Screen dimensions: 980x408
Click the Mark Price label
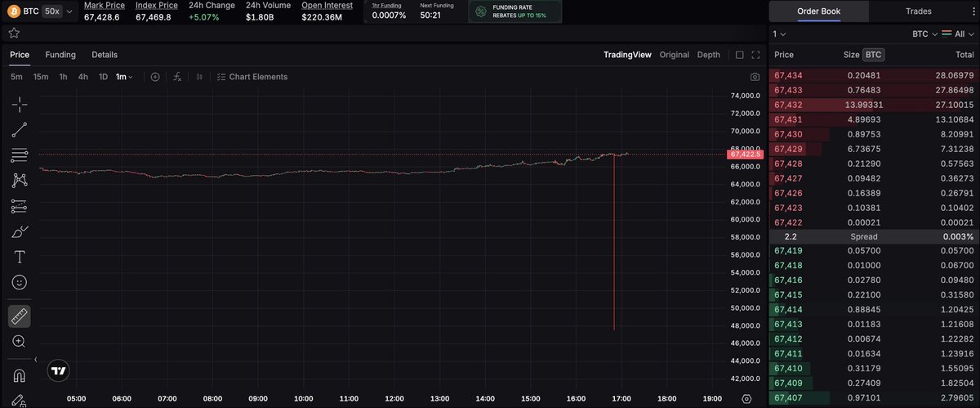(x=105, y=5)
